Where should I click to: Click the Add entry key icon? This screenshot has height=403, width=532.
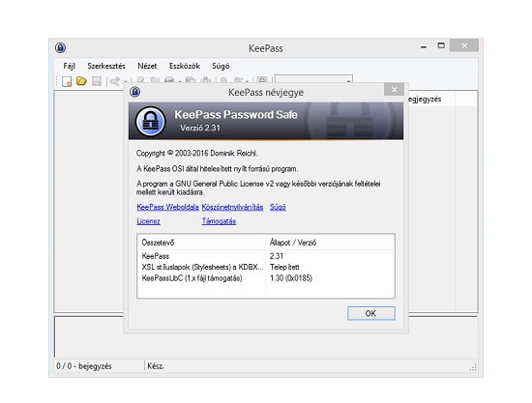point(115,81)
